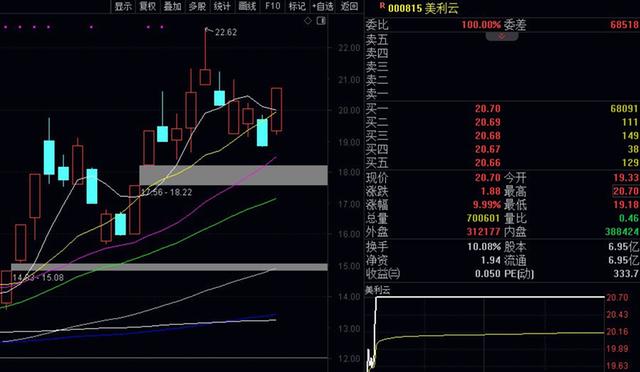Screen dimensions: 640x372
Task: Select the 叠加 overlay option
Action: pos(173,6)
